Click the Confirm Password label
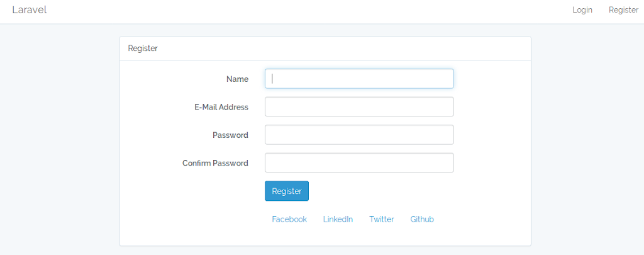Screen dimensions: 644x255 click(x=215, y=163)
